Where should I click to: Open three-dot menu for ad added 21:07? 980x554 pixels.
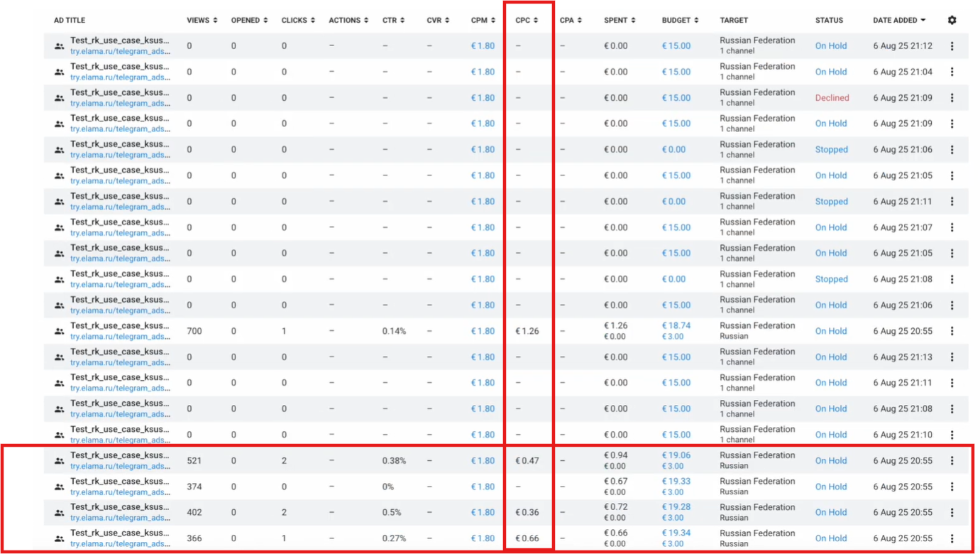(952, 227)
